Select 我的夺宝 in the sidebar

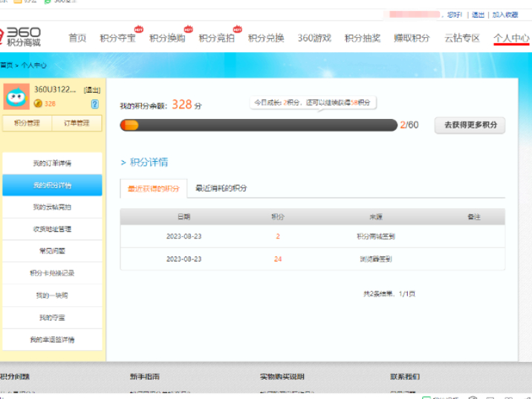[52, 317]
